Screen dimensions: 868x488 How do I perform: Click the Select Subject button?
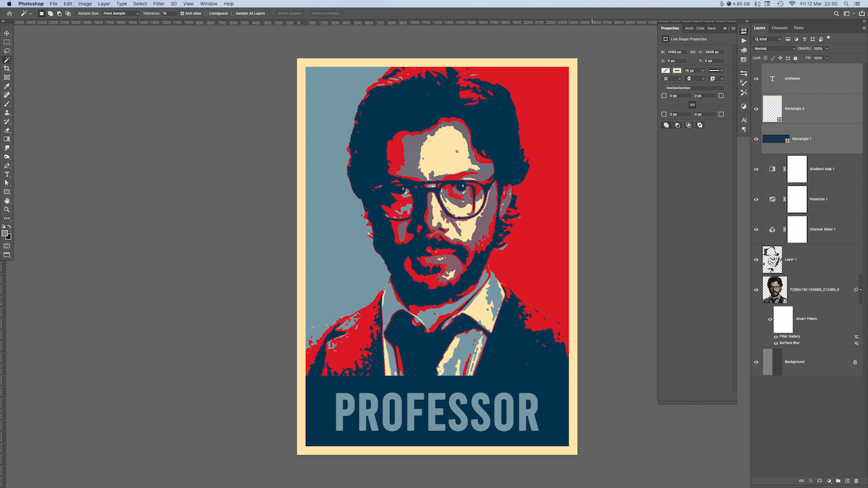pos(290,13)
